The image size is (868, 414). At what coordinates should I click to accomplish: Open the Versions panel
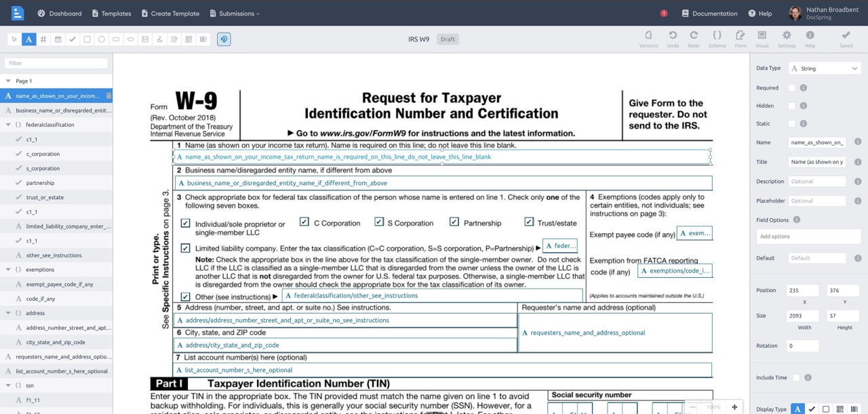pyautogui.click(x=648, y=39)
